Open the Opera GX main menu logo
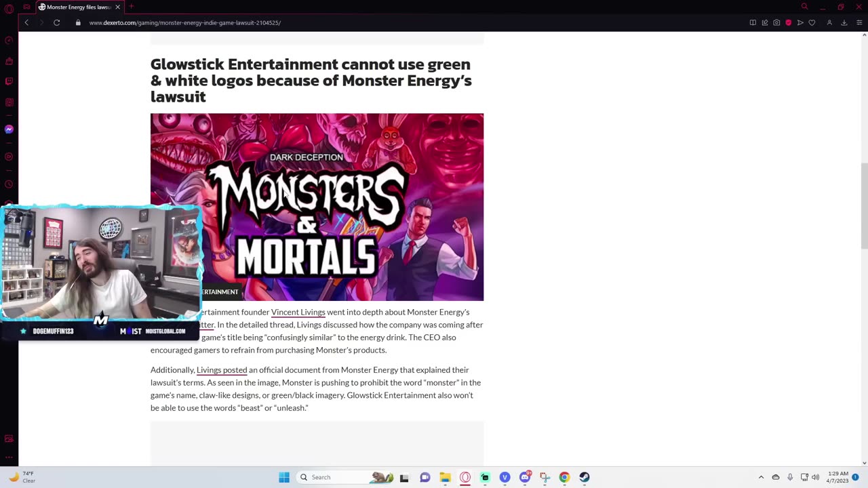The width and height of the screenshot is (868, 488). pyautogui.click(x=9, y=7)
